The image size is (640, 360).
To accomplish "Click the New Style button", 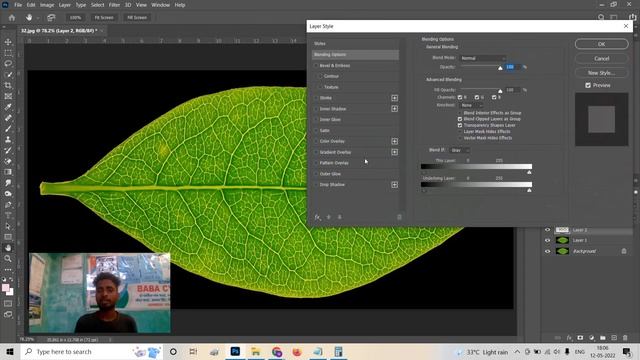I will coord(602,73).
